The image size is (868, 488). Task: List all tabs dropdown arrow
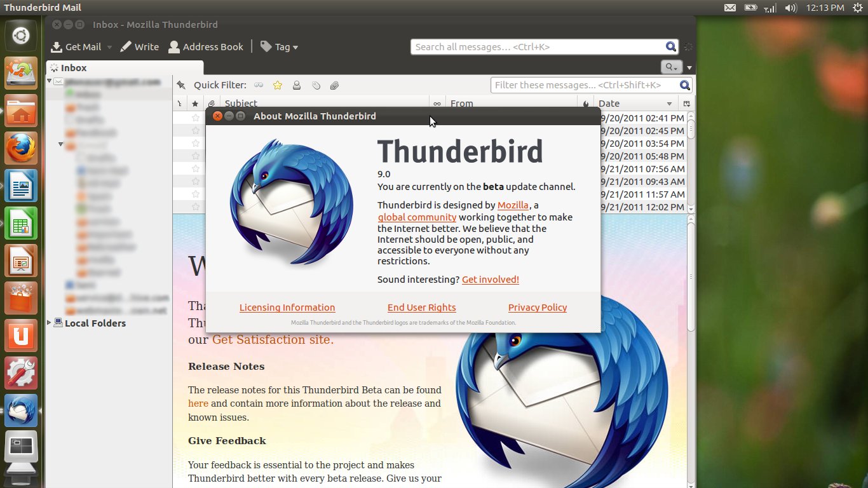click(689, 68)
